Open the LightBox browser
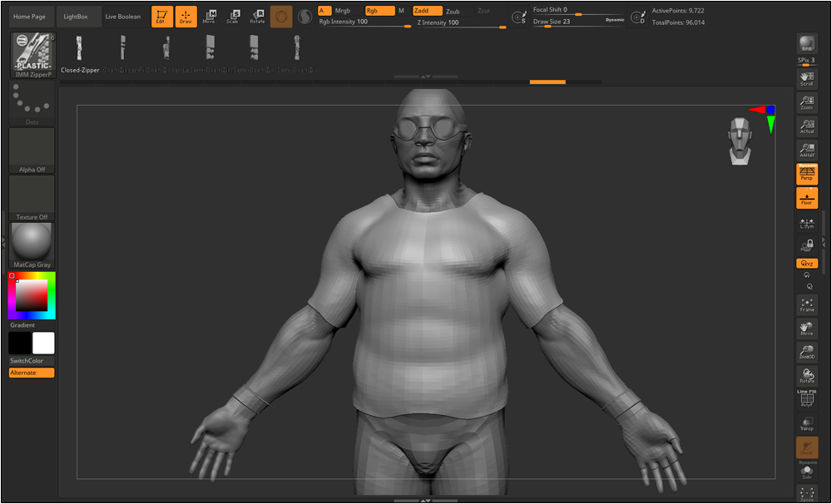Image resolution: width=832 pixels, height=504 pixels. (76, 17)
